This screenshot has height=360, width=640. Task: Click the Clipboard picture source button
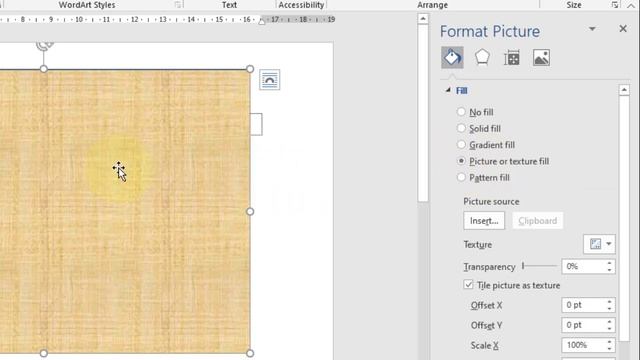(x=538, y=221)
